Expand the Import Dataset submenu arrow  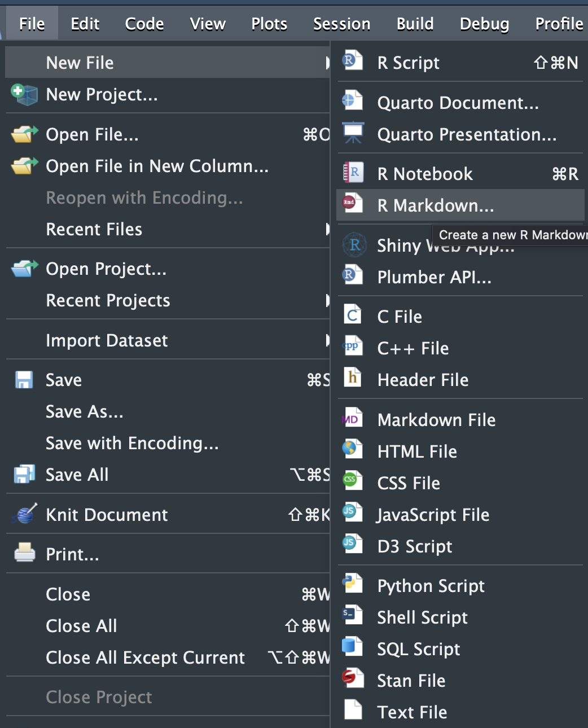(327, 340)
